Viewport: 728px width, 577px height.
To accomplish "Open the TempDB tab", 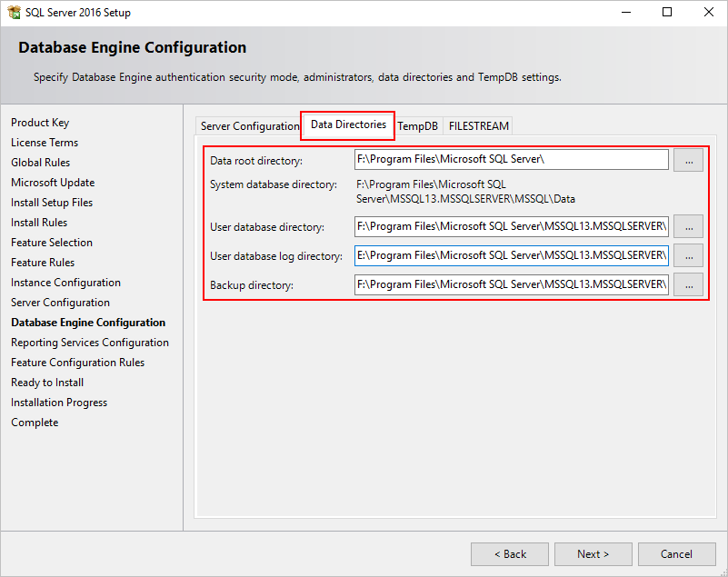I will click(417, 126).
